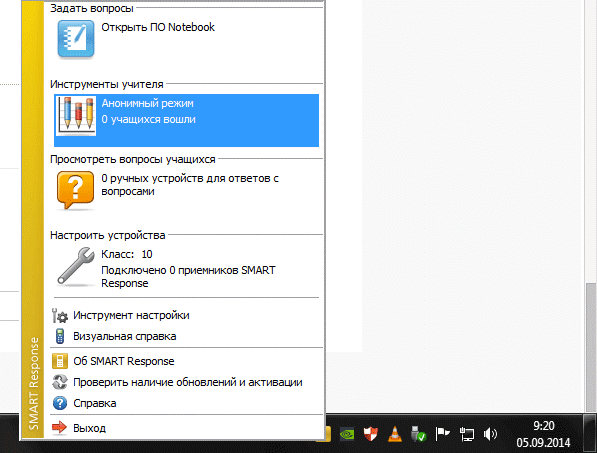Screen dimensions: 597x453
Task: Select 'Анонимный режим' menu entry
Action: (x=148, y=103)
